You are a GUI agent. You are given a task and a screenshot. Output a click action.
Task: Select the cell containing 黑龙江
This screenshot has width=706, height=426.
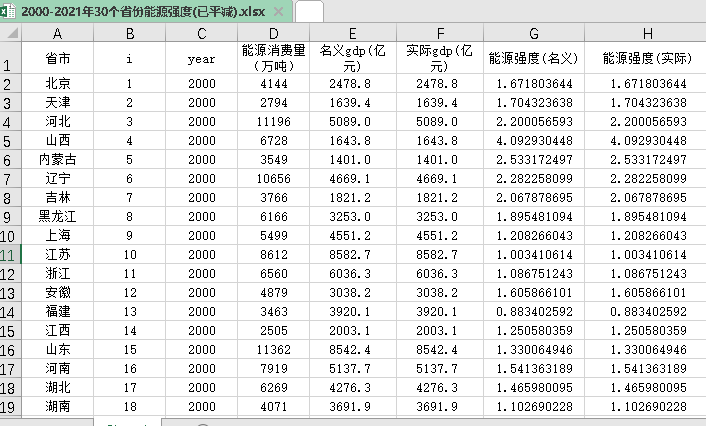pos(58,217)
